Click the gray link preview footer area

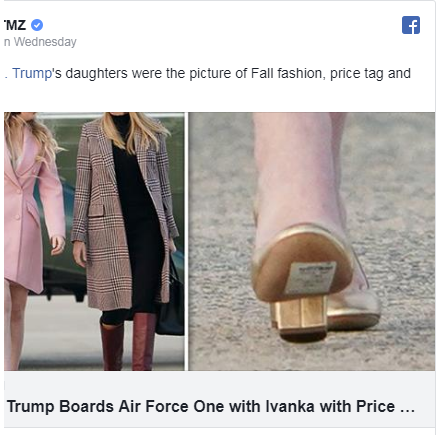click(x=219, y=399)
